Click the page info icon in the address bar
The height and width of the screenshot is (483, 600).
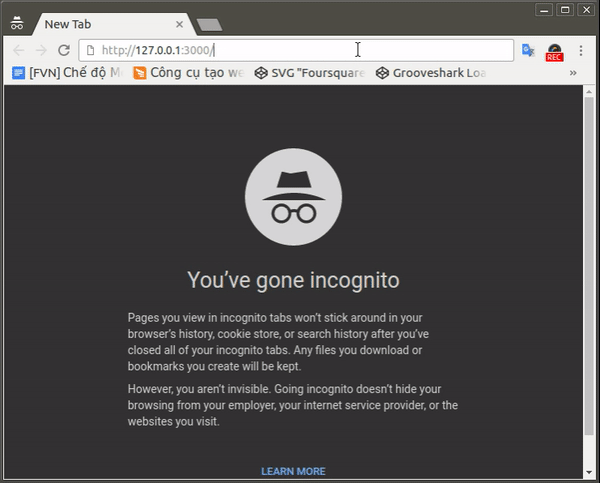pos(90,50)
